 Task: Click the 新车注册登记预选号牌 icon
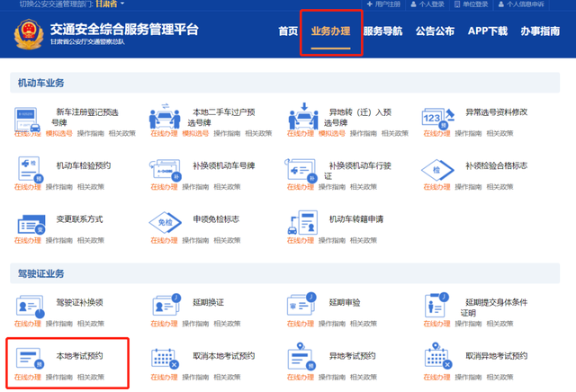pos(28,120)
